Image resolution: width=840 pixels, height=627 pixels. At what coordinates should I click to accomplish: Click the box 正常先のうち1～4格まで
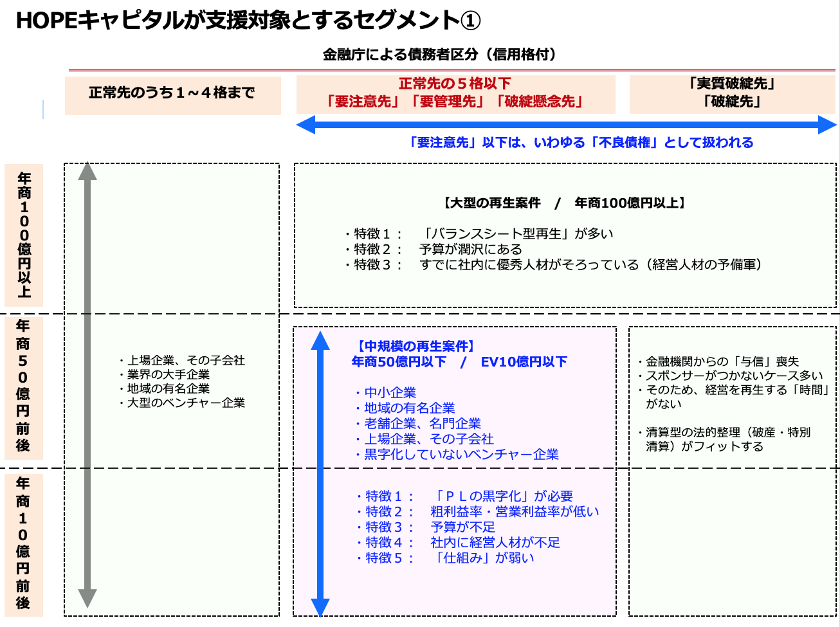[x=173, y=95]
